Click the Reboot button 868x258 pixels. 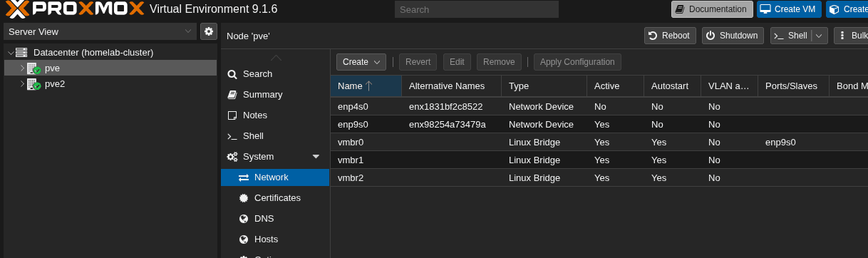pos(670,36)
